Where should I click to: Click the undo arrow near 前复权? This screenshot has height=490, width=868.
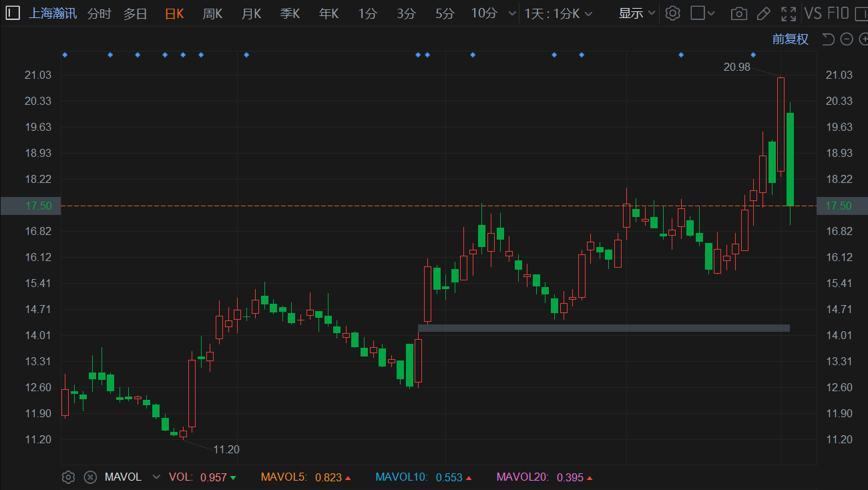[829, 39]
